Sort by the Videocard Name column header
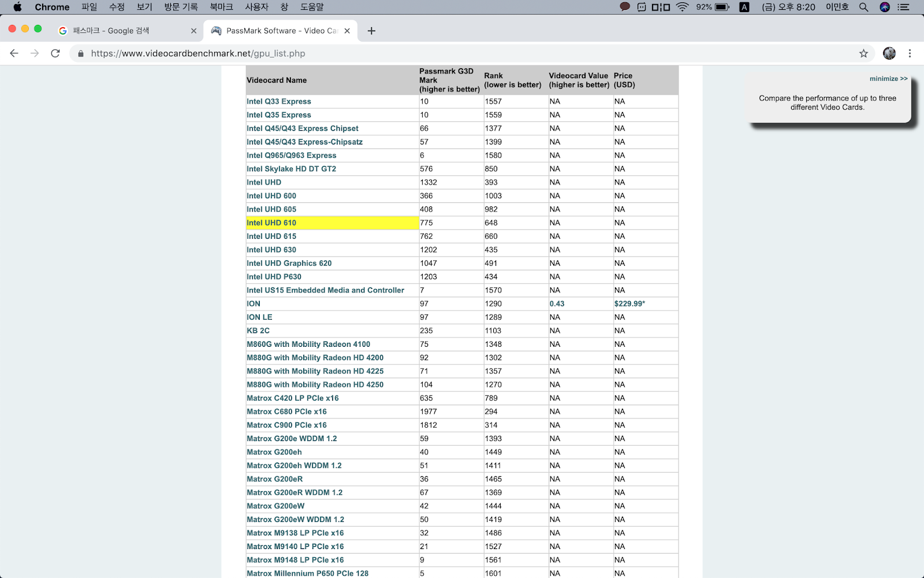This screenshot has height=578, width=924. click(277, 80)
